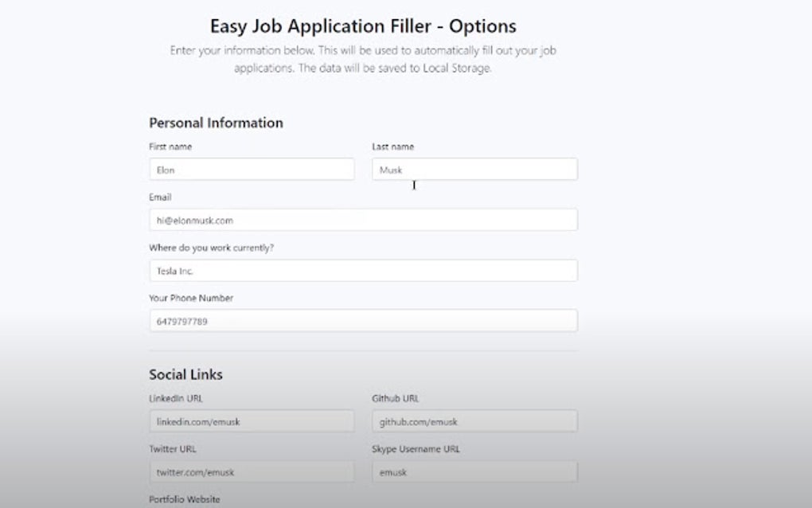Click the "Your Phone Number" label
This screenshot has height=508, width=812.
[191, 299]
